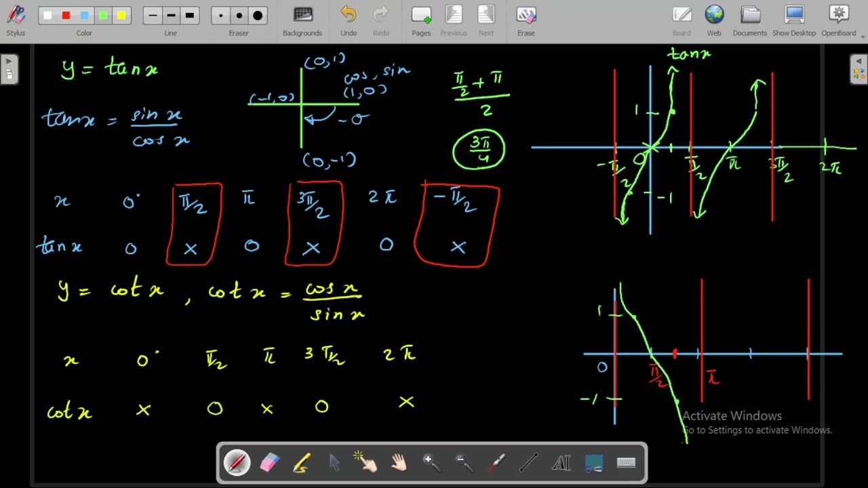
Task: Select the medium line width
Action: (171, 16)
